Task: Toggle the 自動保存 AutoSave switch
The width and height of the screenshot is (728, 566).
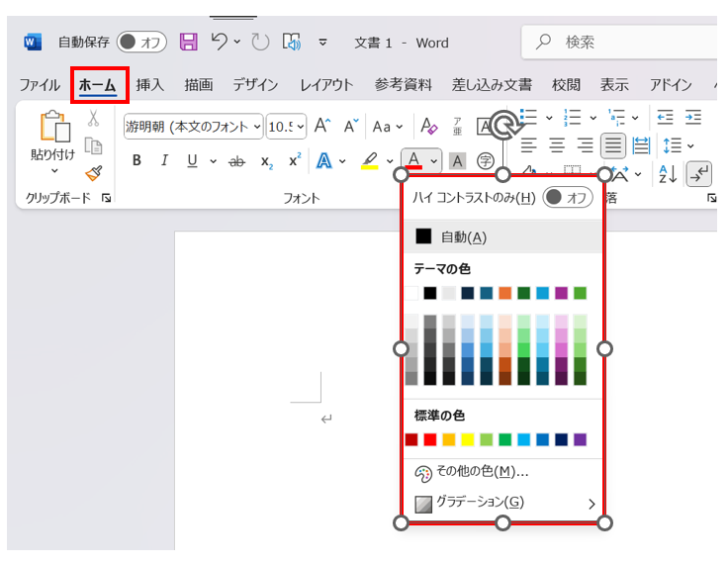Action: (x=141, y=42)
